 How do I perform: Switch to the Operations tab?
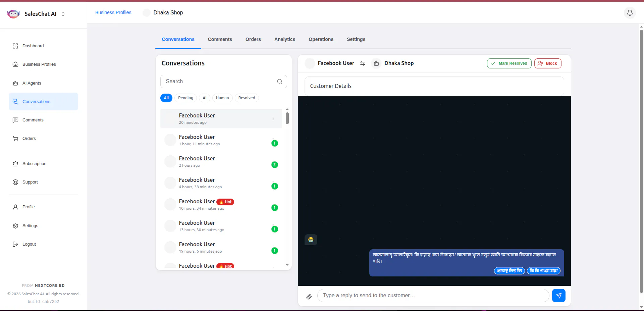pos(321,39)
